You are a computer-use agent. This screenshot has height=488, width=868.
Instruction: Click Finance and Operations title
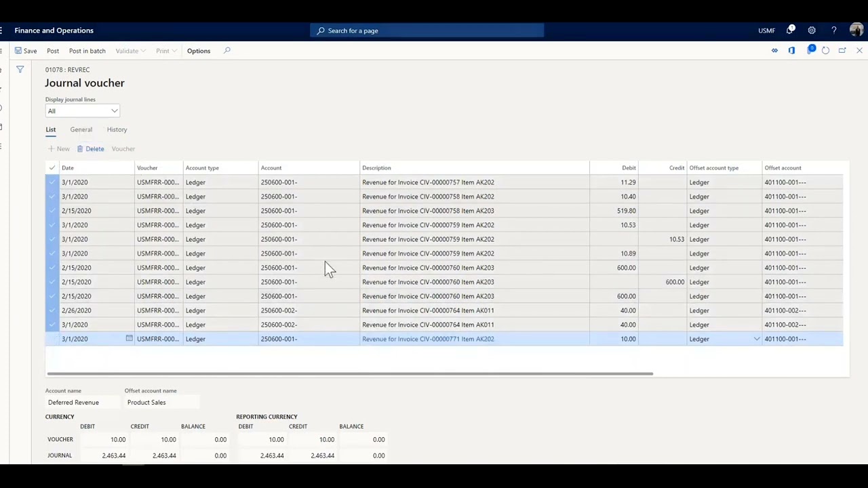54,30
